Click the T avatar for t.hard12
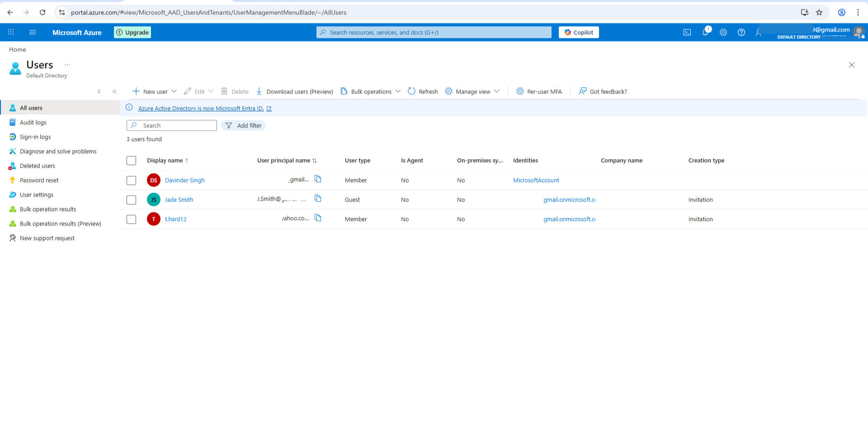Viewport: 868px width, 447px height. pyautogui.click(x=154, y=219)
